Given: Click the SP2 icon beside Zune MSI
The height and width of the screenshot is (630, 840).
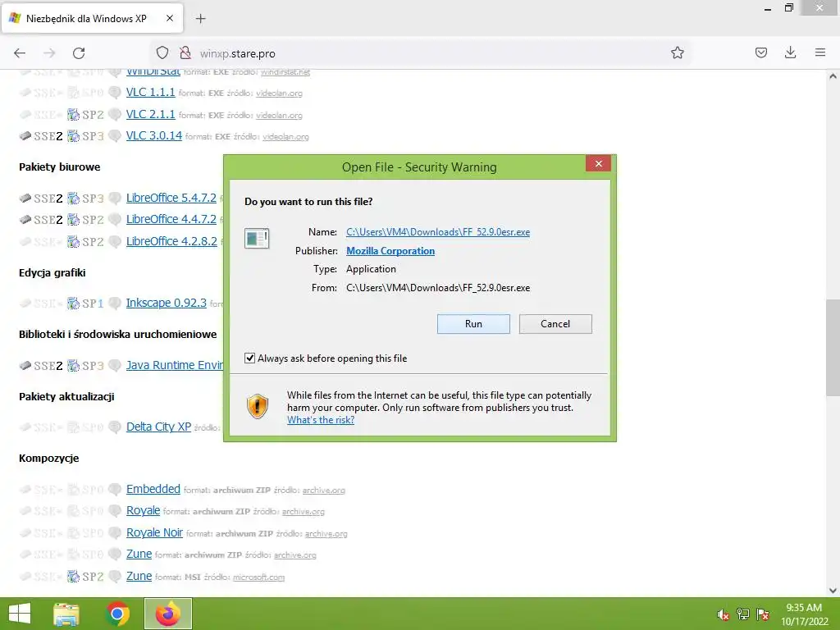Looking at the screenshot, I should pos(85,577).
